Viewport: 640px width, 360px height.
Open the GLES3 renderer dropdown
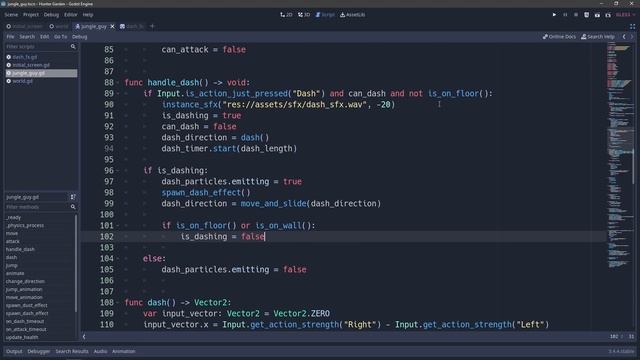click(x=625, y=15)
